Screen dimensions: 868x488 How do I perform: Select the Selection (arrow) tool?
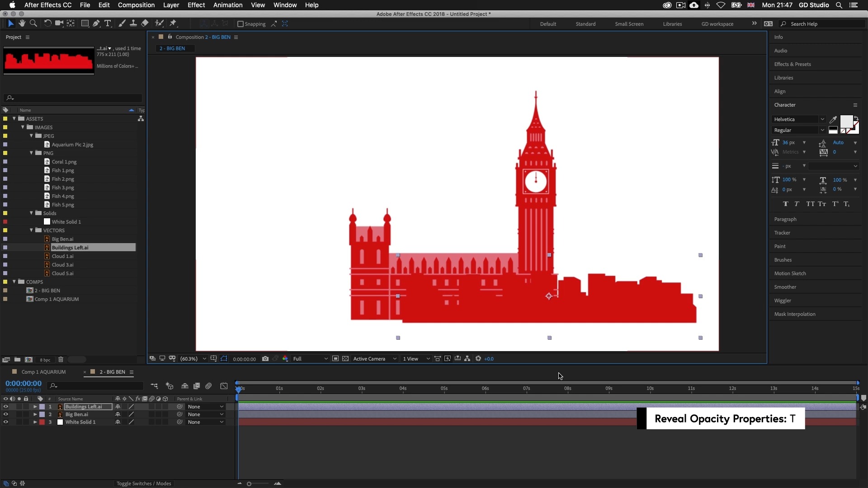coord(11,23)
